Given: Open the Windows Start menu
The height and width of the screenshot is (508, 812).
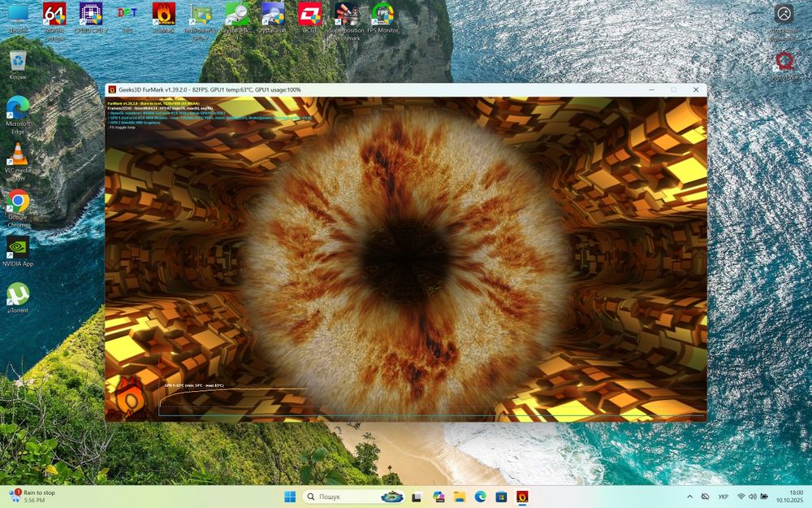Looking at the screenshot, I should click(290, 497).
